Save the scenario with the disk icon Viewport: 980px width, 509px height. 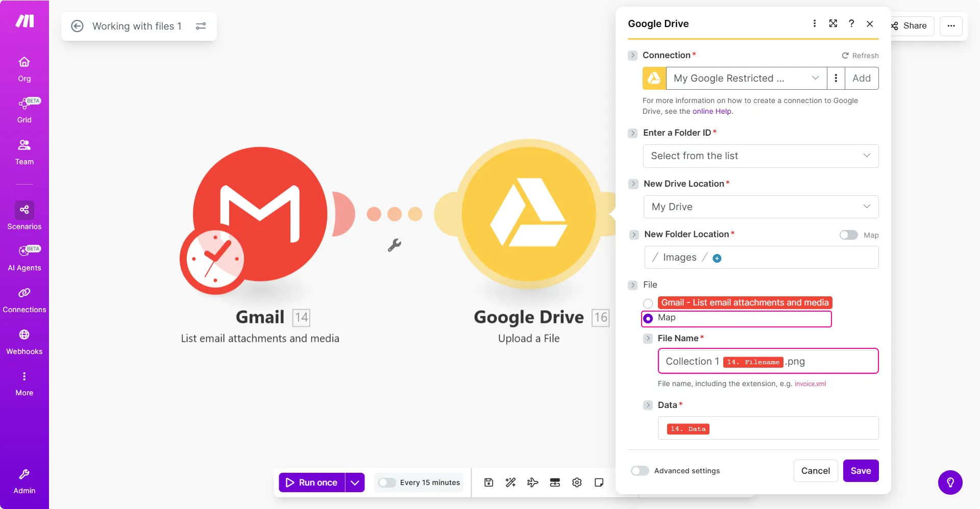pos(488,482)
